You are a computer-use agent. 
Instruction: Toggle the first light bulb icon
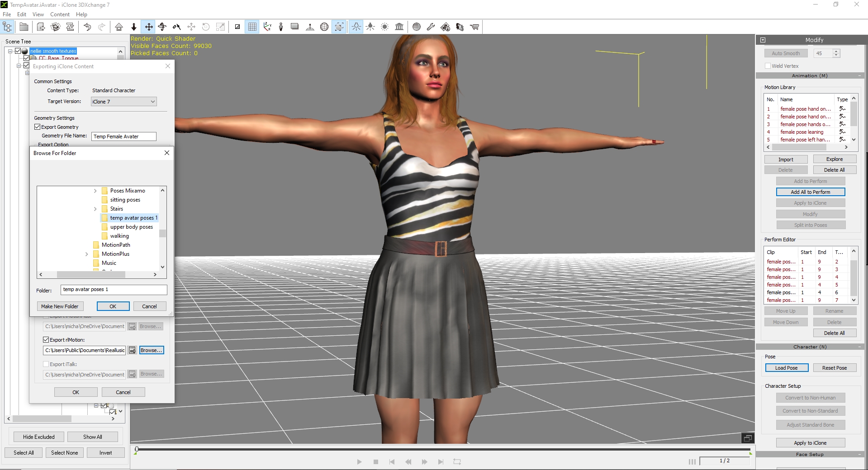pos(356,27)
